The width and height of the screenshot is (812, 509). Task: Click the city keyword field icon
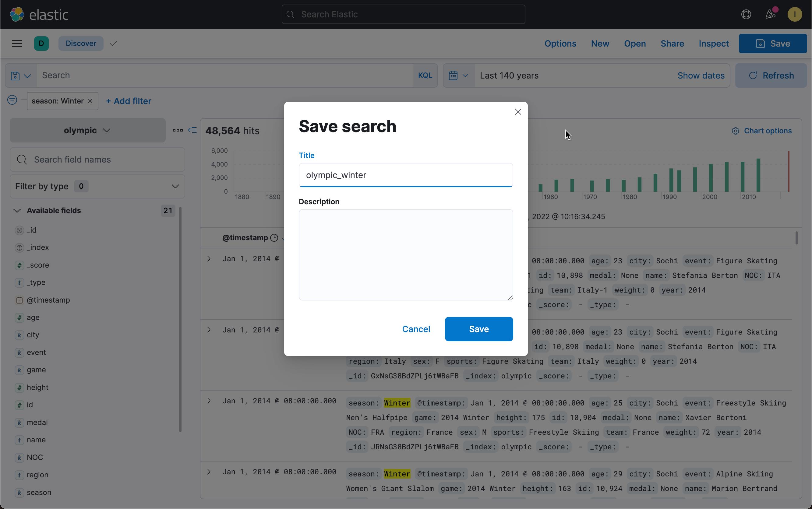tap(19, 335)
